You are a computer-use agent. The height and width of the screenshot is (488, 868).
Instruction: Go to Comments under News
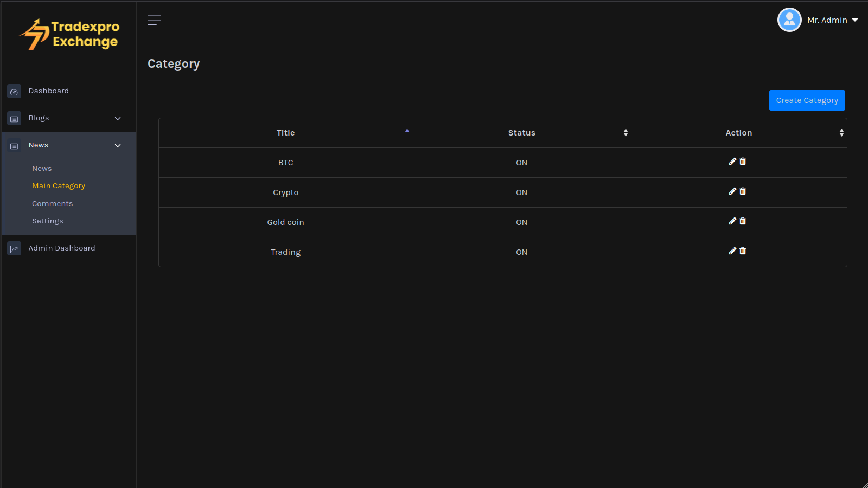(x=52, y=204)
